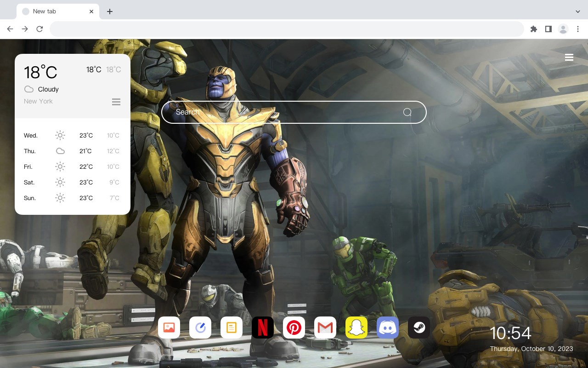
Task: Open the blue checkmark tasks shortcut icon
Action: pyautogui.click(x=200, y=328)
